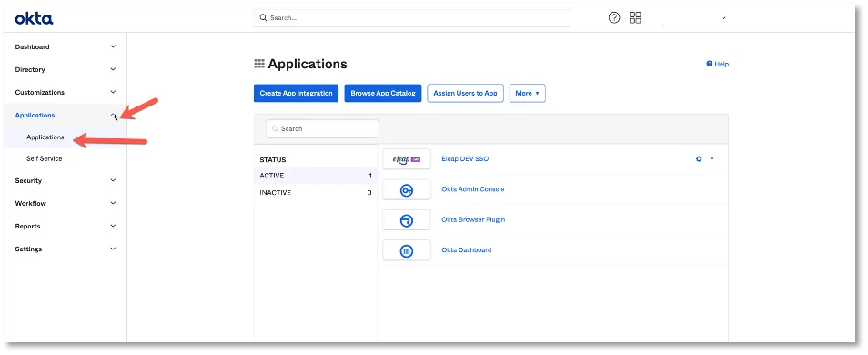Expand the Dashboard sidebar section

click(113, 47)
